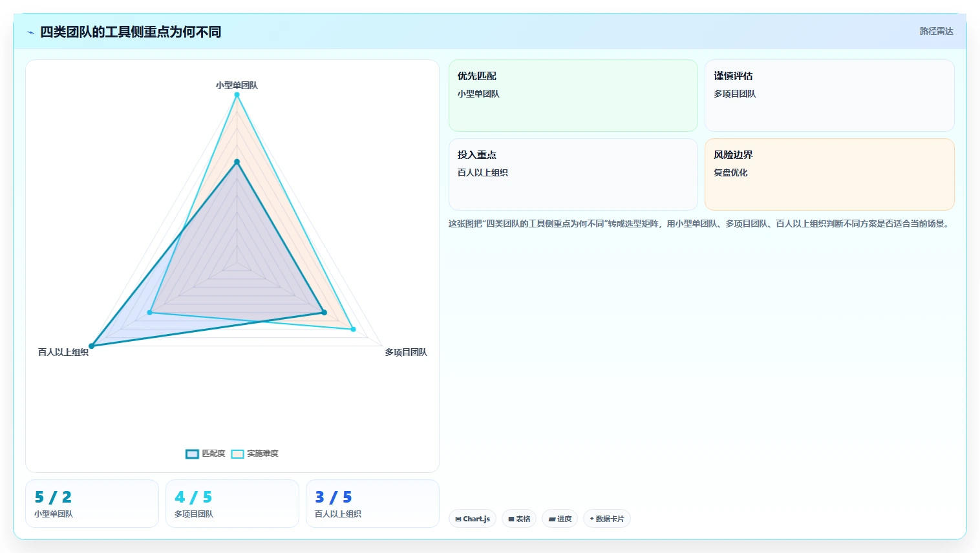This screenshot has height=553, width=980.
Task: Click the 匹配度 data point on 小型单团队 axis
Action: point(237,162)
